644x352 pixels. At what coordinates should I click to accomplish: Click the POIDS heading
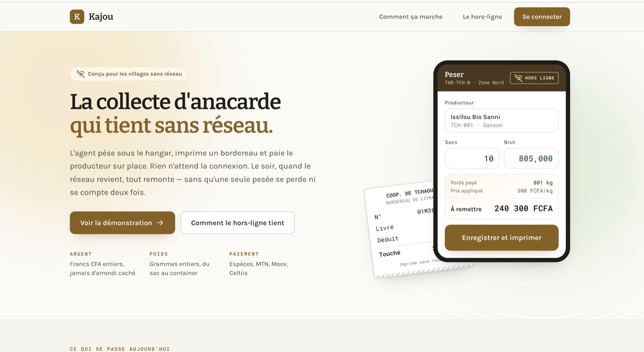pos(159,254)
